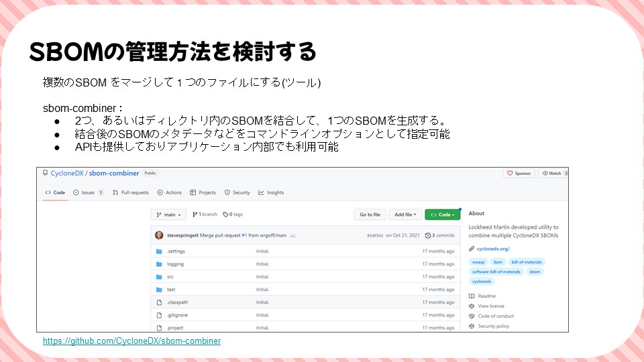The image size is (644, 362).
Task: Click the folder icon beside logging
Action: 159,264
